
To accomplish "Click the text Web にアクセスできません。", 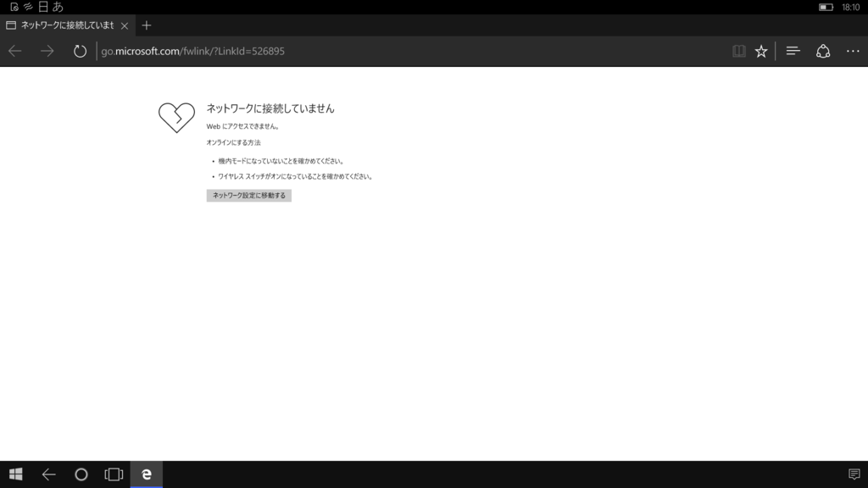I will (x=243, y=126).
